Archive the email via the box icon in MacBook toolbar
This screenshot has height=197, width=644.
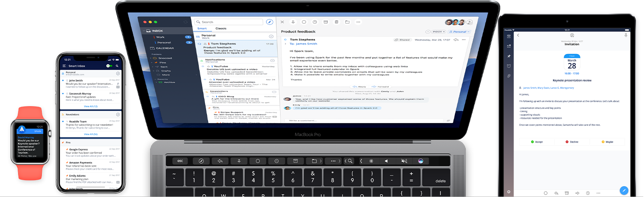[x=326, y=22]
